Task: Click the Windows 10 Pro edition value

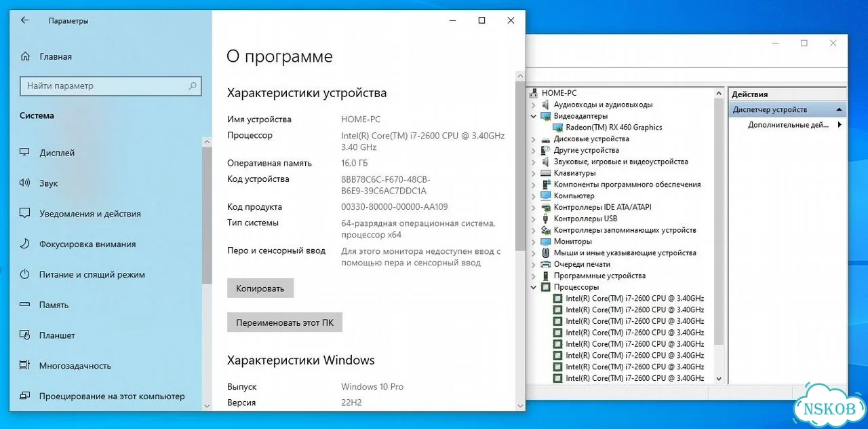Action: (372, 387)
